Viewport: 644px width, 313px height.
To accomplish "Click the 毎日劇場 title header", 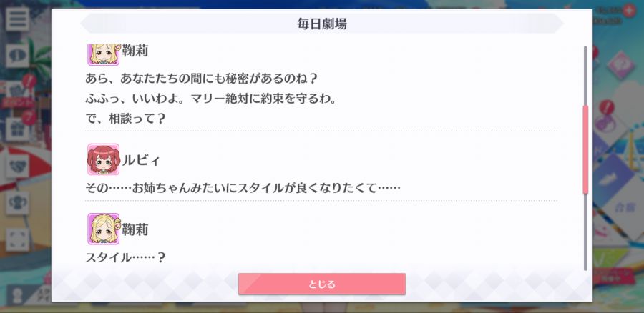I will [x=322, y=24].
